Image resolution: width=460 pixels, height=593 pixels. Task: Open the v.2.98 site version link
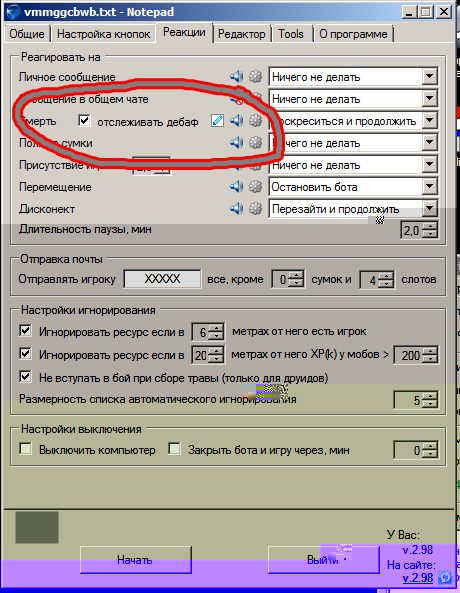[417, 578]
